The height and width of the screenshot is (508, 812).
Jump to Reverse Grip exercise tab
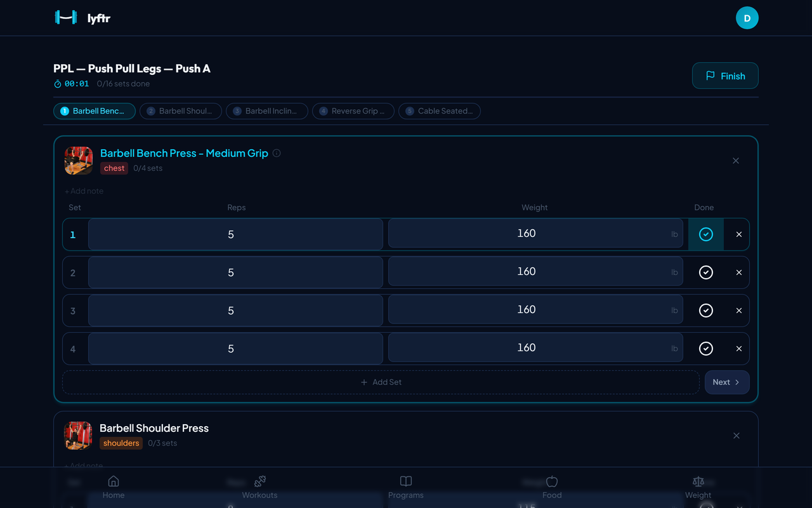[x=353, y=111]
